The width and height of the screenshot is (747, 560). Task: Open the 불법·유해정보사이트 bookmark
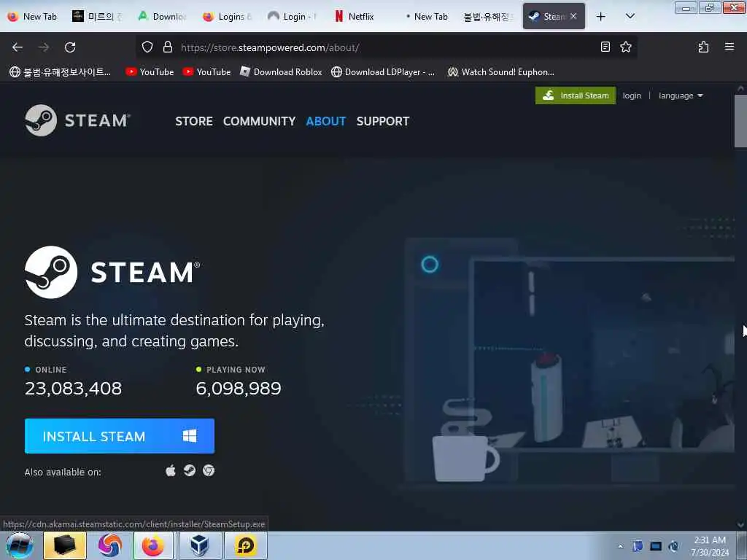click(x=60, y=72)
